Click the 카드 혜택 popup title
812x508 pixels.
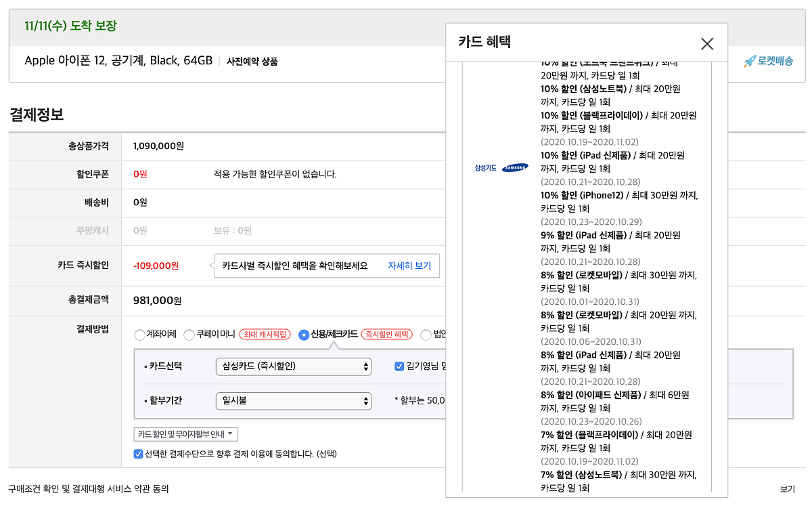[x=484, y=42]
